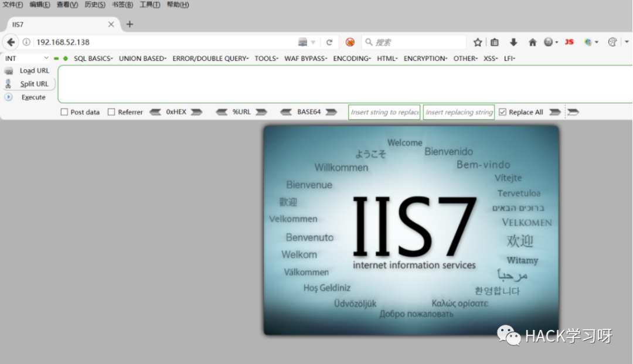The width and height of the screenshot is (633, 364).
Task: Go to the browser home page
Action: [532, 42]
